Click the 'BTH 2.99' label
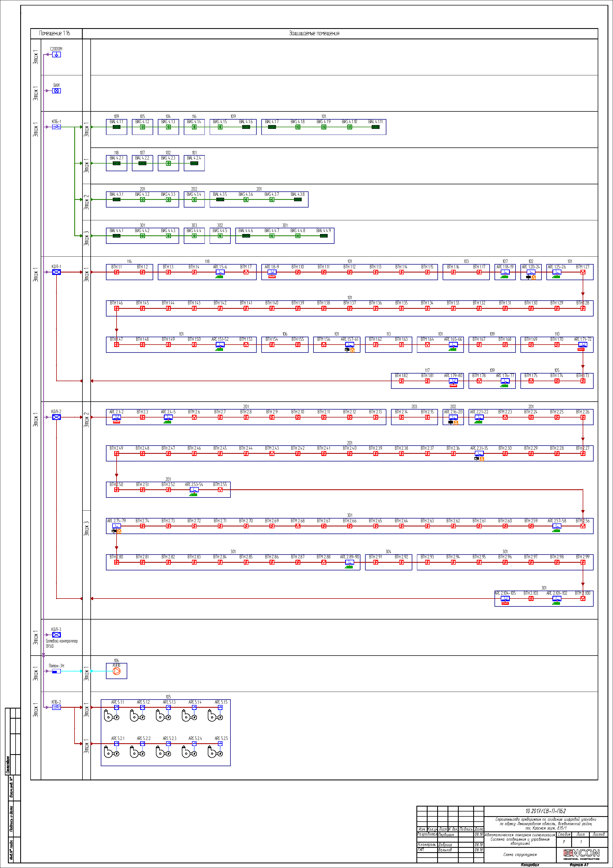This screenshot has width=613, height=868. (583, 556)
